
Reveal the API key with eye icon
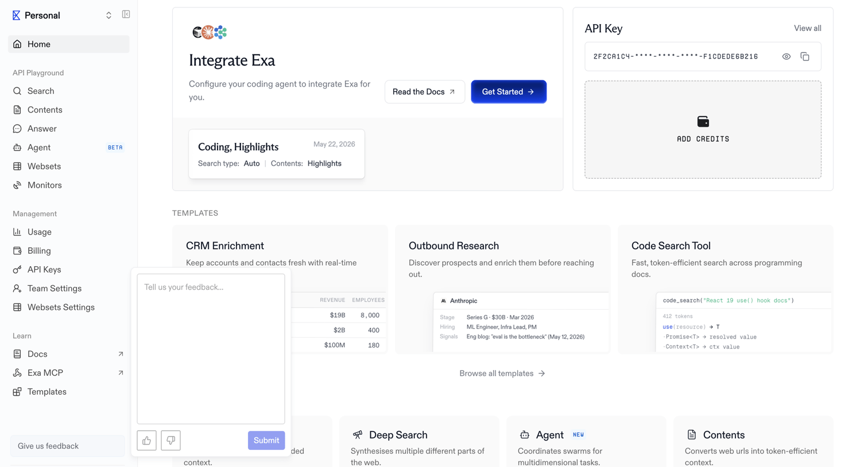[x=786, y=57]
